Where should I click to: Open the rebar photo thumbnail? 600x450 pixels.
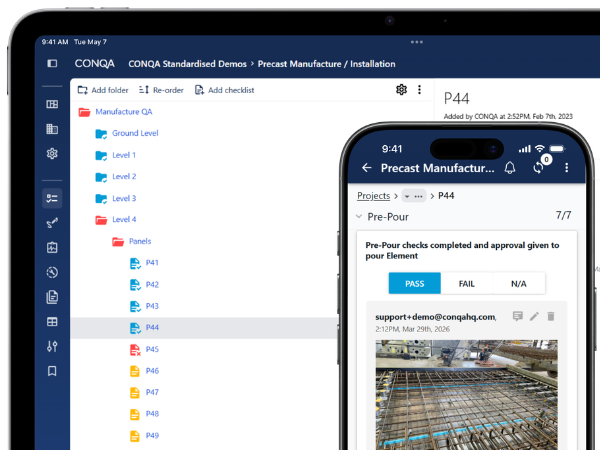[460, 395]
